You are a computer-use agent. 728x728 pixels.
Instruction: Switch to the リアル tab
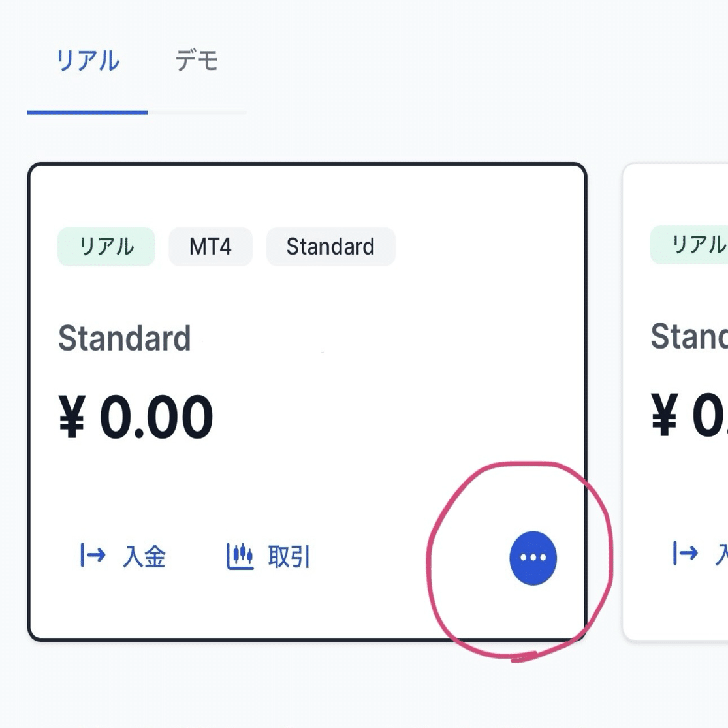point(87,61)
